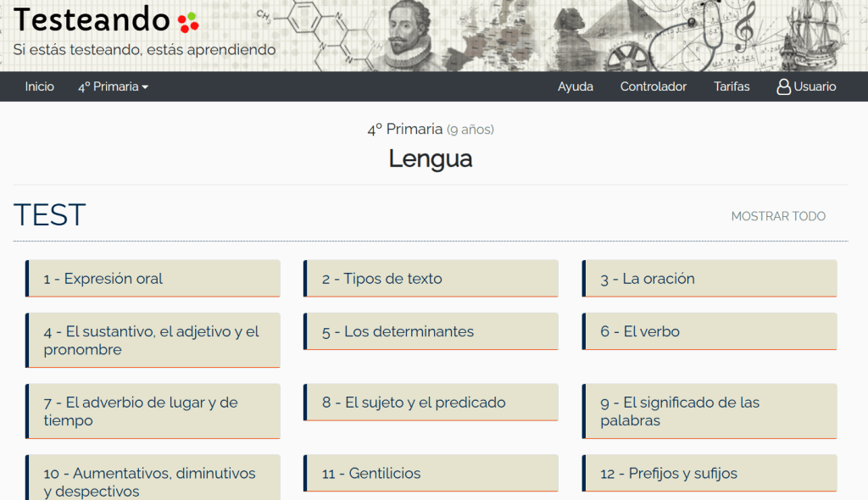Open topic 9 - El significado de las palabras

[x=709, y=411]
